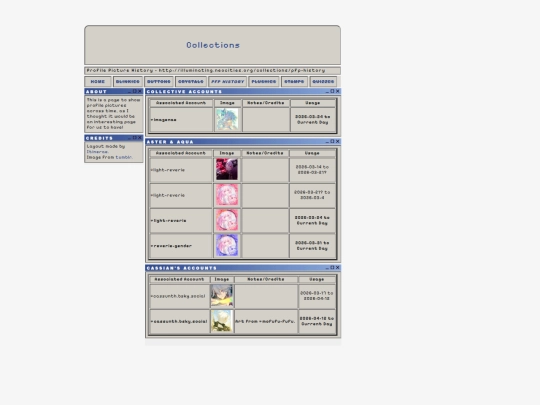
Task: Click the ABOUT panel description text
Action: point(113,113)
